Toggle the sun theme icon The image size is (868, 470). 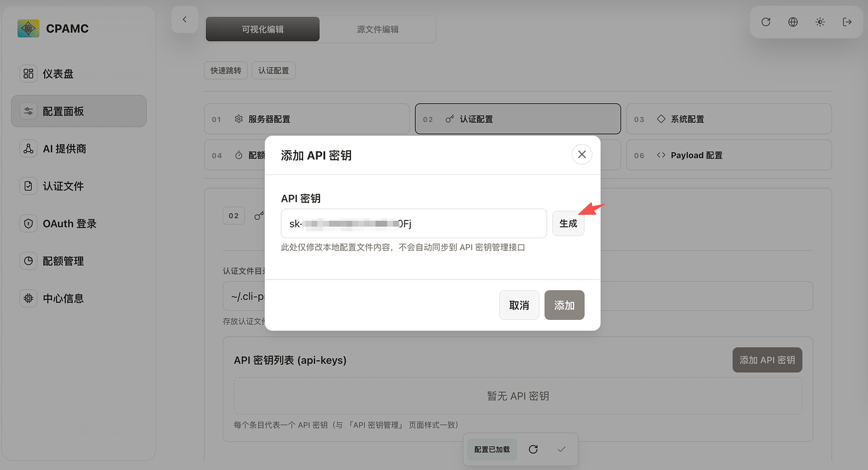820,22
